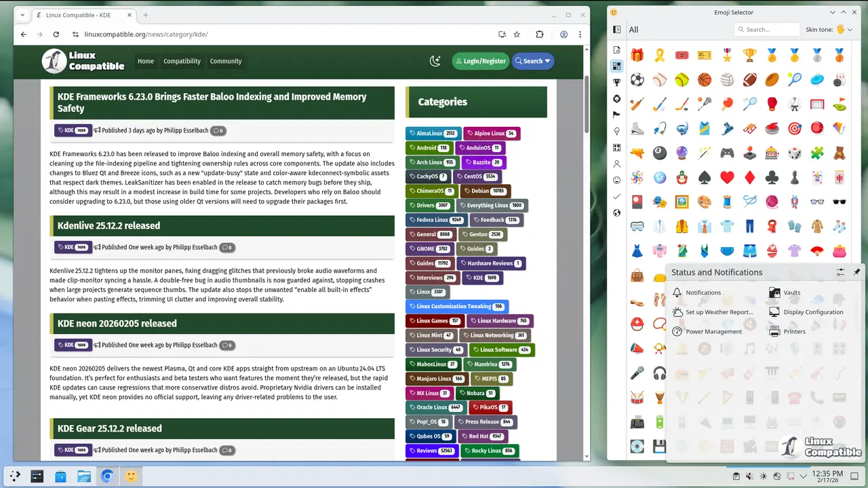Screen dimensions: 868x488
Task: Expand the Skin tone dropdown
Action: [844, 29]
